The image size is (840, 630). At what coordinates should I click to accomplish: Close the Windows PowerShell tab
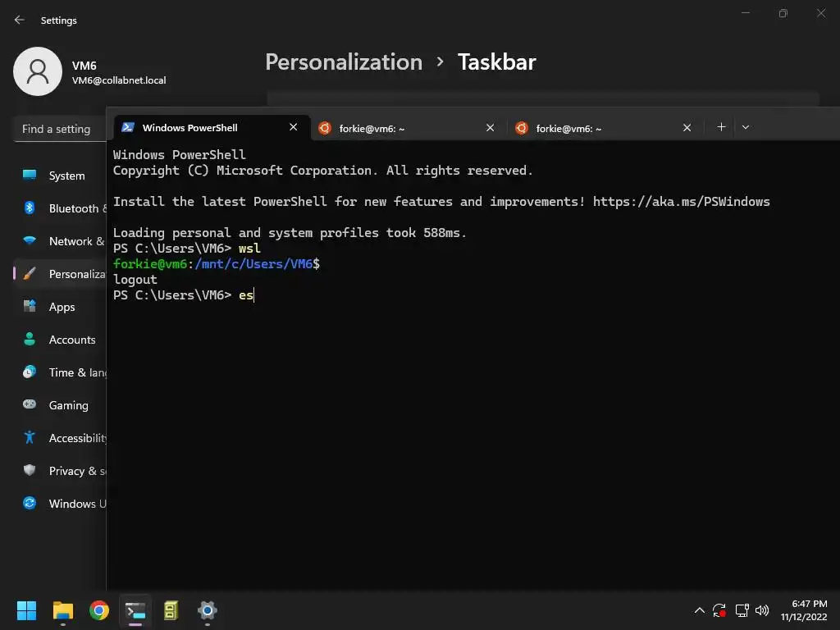click(x=293, y=127)
